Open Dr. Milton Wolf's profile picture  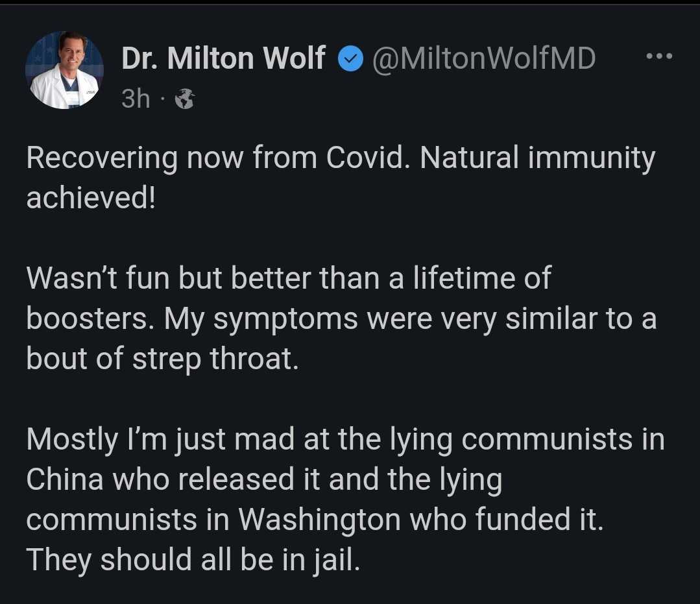pos(65,70)
